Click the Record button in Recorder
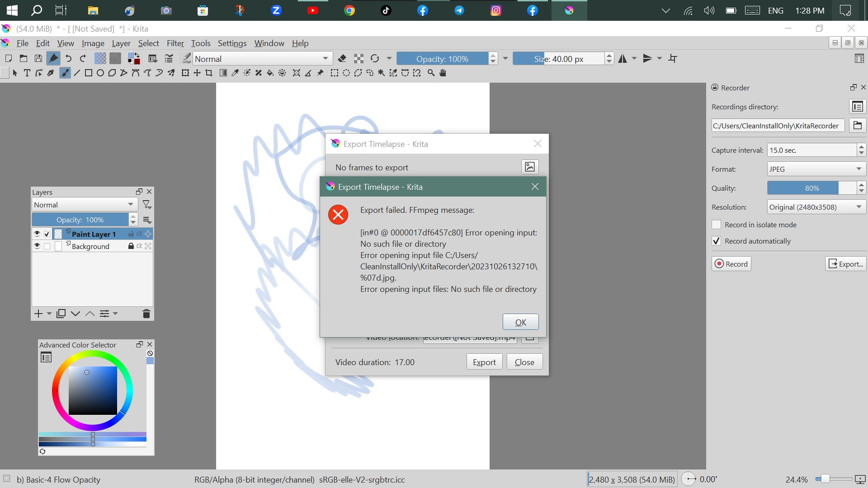 tap(731, 264)
